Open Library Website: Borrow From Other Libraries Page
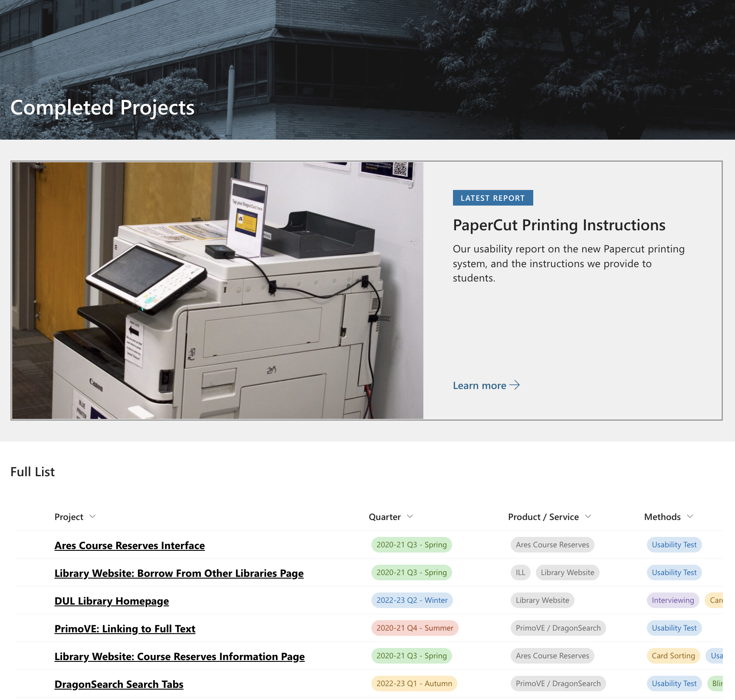Image resolution: width=735 pixels, height=700 pixels. click(x=179, y=573)
